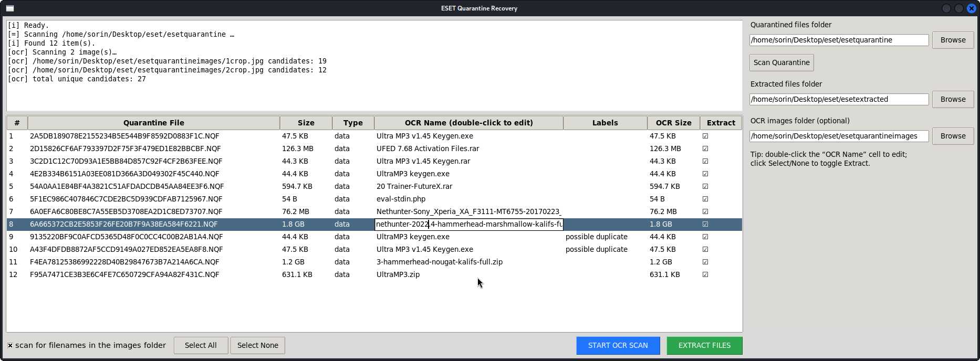
Task: Click the 126.3 MB Size cell
Action: (x=298, y=148)
